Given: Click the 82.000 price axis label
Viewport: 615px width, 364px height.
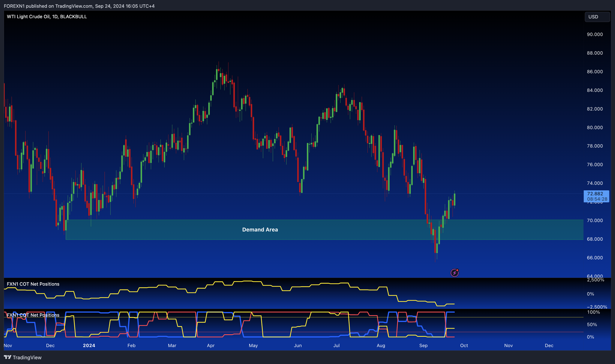Looking at the screenshot, I should pos(595,109).
